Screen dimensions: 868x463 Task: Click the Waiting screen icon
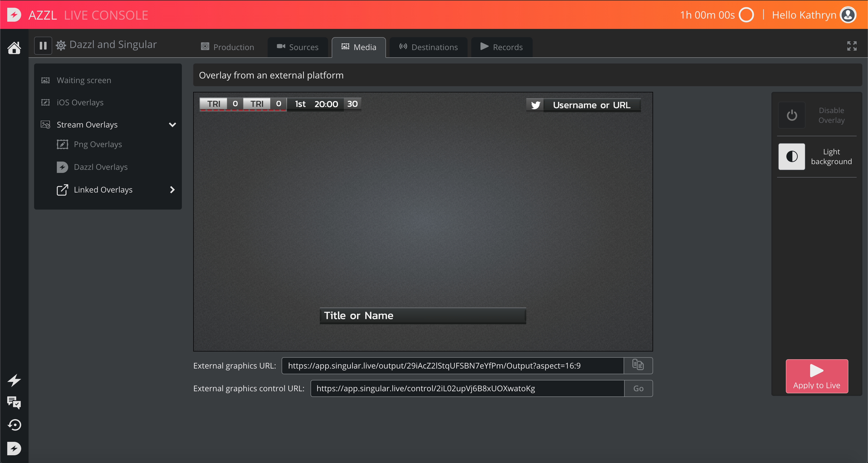click(x=45, y=80)
